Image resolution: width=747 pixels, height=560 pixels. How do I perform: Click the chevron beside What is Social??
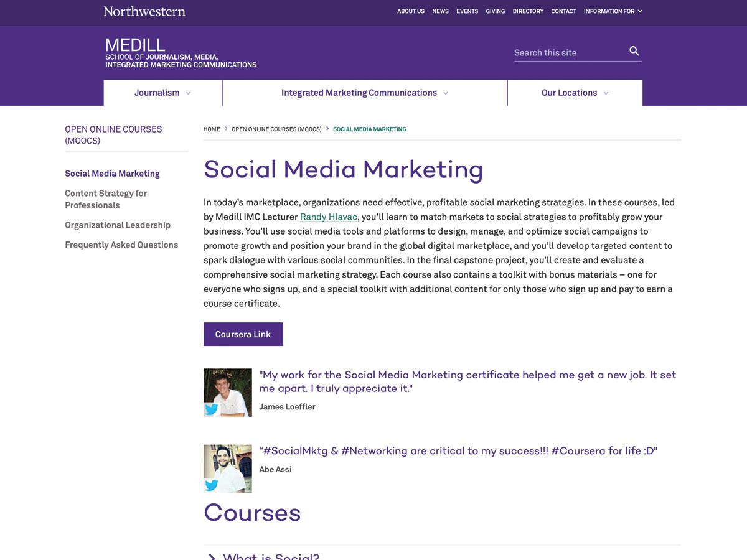212,556
